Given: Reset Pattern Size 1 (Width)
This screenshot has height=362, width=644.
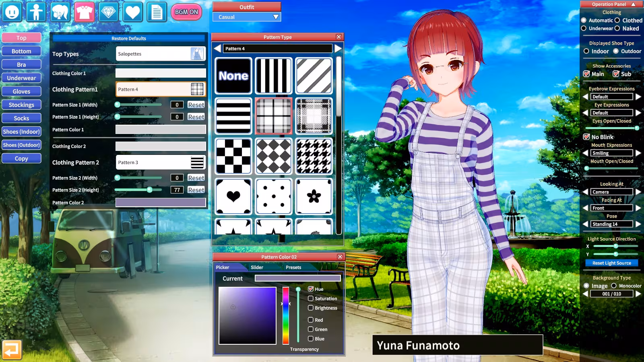Looking at the screenshot, I should 196,105.
